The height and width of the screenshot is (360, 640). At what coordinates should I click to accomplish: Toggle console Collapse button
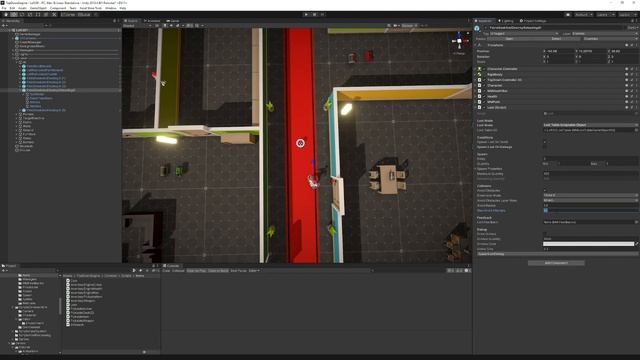(178, 271)
